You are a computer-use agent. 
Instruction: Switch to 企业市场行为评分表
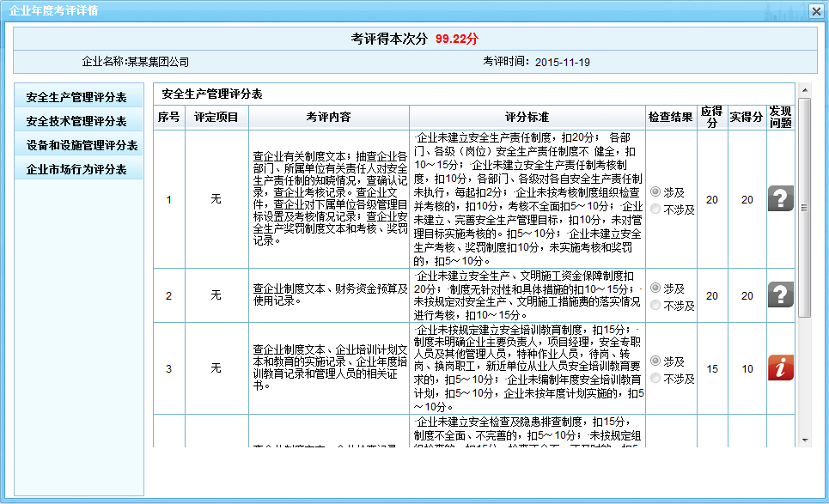tap(78, 169)
